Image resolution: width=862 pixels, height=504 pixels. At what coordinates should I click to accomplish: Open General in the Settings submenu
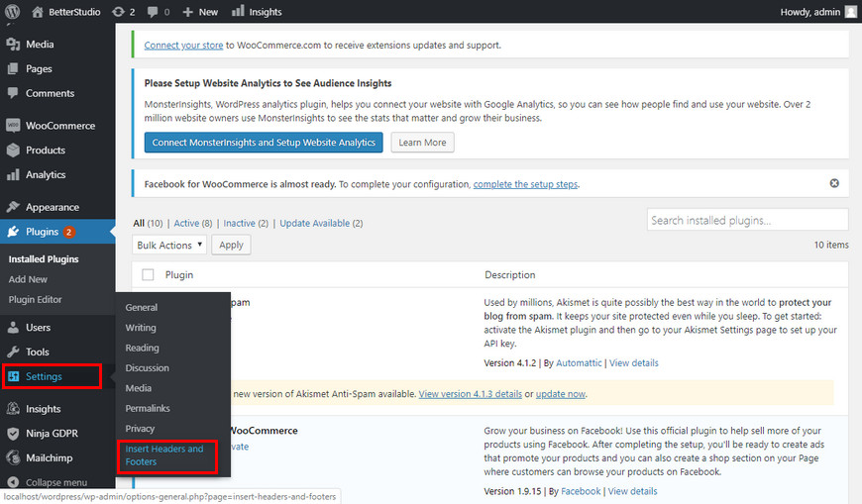click(x=142, y=307)
